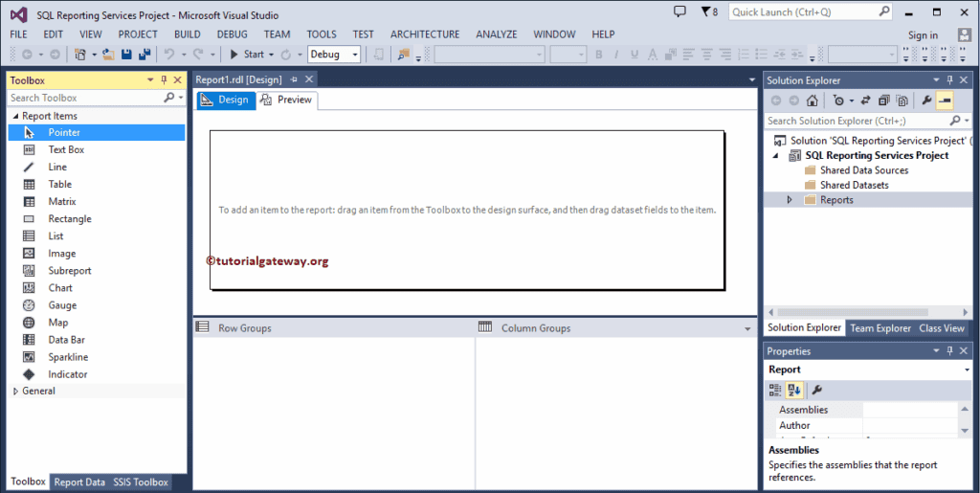Open the Start button dropdown arrow
This screenshot has height=493, width=980.
point(271,55)
